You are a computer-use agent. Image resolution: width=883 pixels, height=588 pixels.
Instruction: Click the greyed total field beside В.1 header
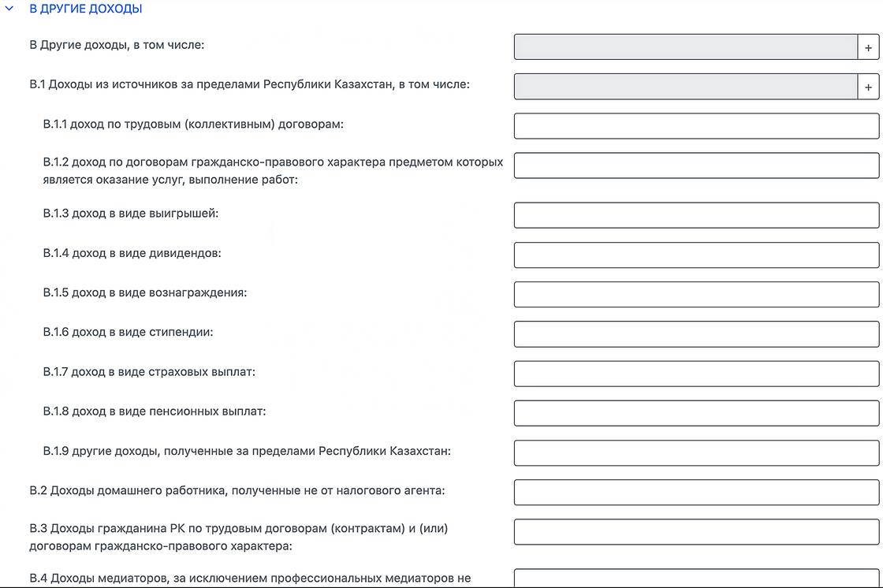pyautogui.click(x=686, y=86)
